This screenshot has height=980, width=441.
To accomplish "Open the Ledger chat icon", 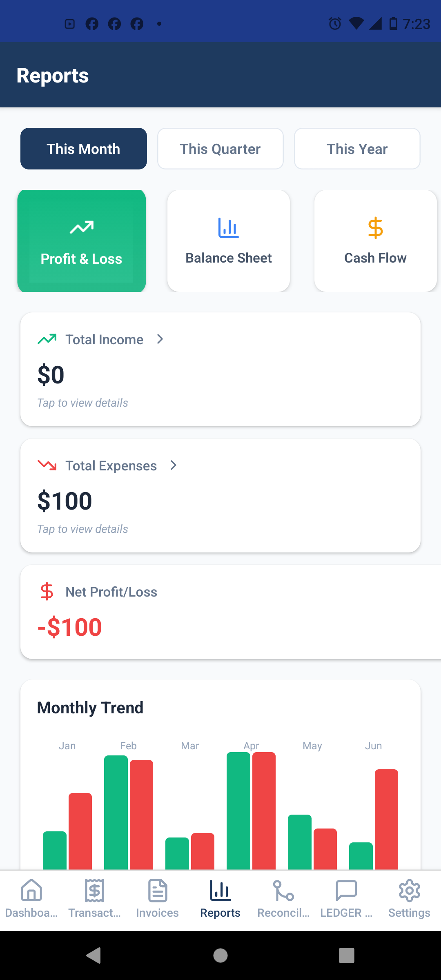I will [346, 891].
